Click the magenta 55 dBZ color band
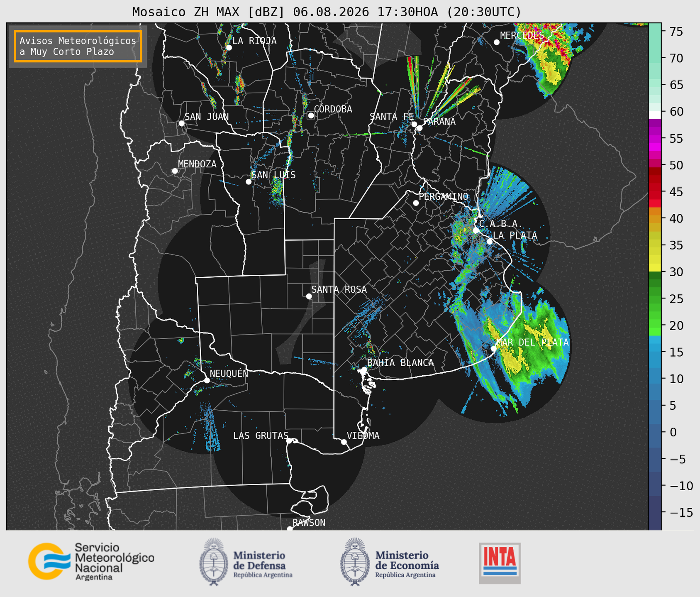700x597 pixels. coord(655,139)
